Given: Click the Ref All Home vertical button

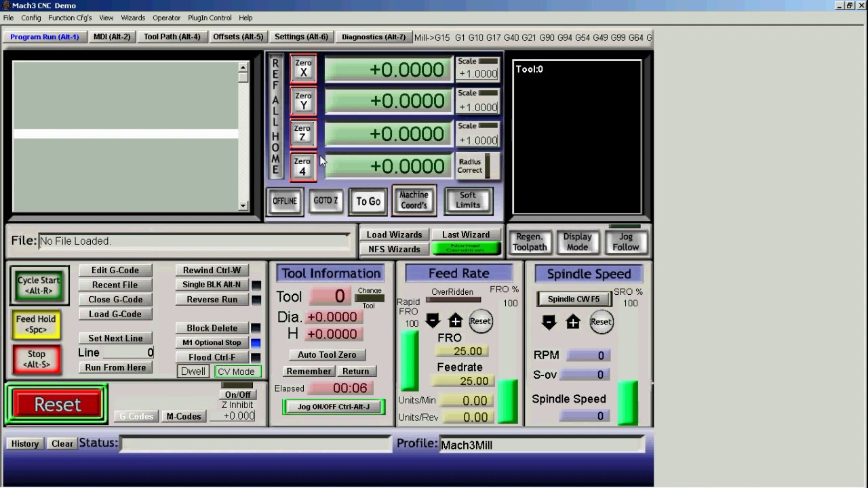Looking at the screenshot, I should tap(275, 117).
